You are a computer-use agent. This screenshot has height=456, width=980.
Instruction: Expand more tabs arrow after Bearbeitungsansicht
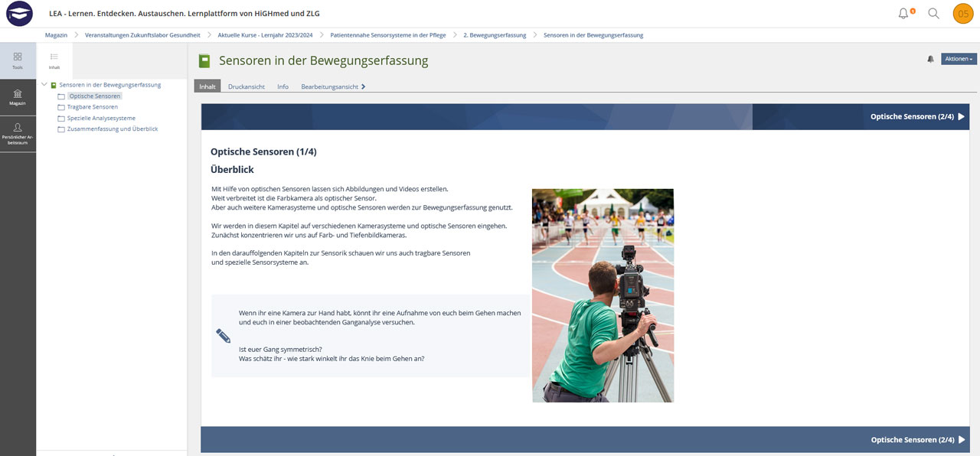click(363, 86)
